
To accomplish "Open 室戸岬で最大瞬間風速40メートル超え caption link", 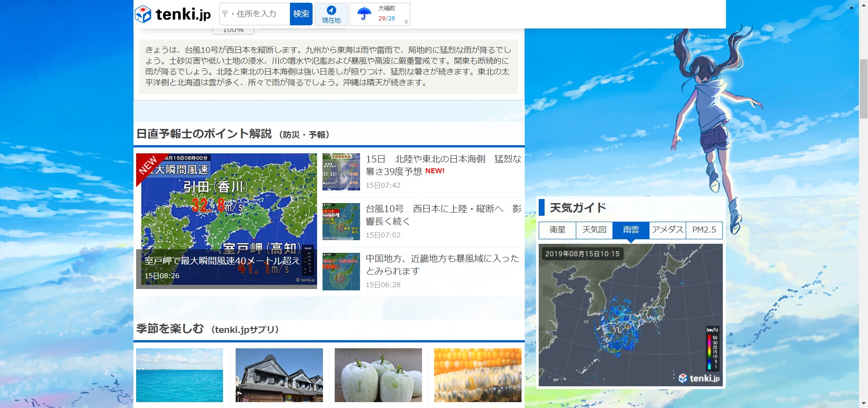I will coord(222,261).
